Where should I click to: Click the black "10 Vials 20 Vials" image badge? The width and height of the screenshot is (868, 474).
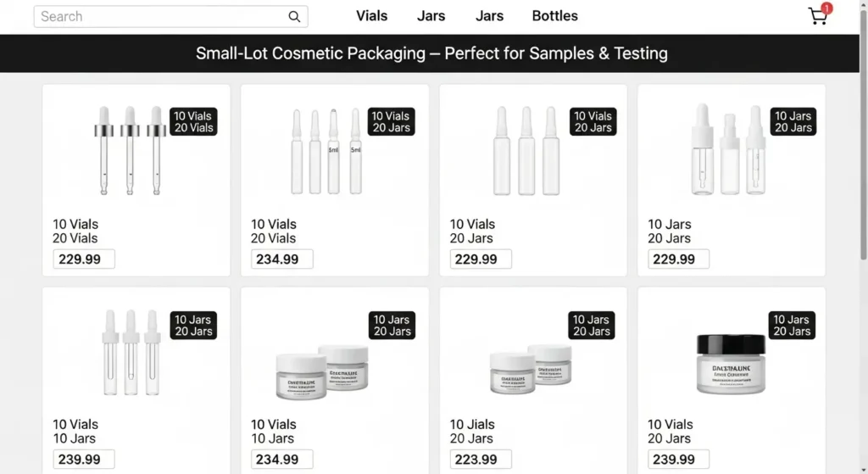coord(193,122)
